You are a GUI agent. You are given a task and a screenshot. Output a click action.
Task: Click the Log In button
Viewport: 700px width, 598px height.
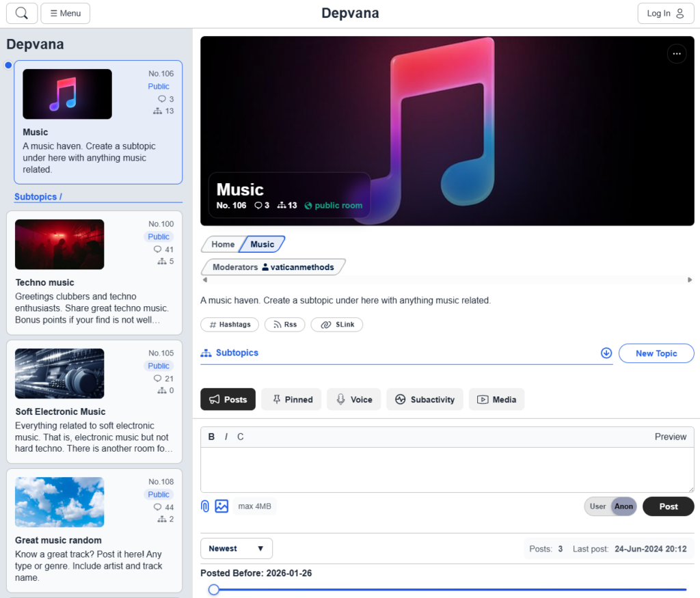[665, 13]
